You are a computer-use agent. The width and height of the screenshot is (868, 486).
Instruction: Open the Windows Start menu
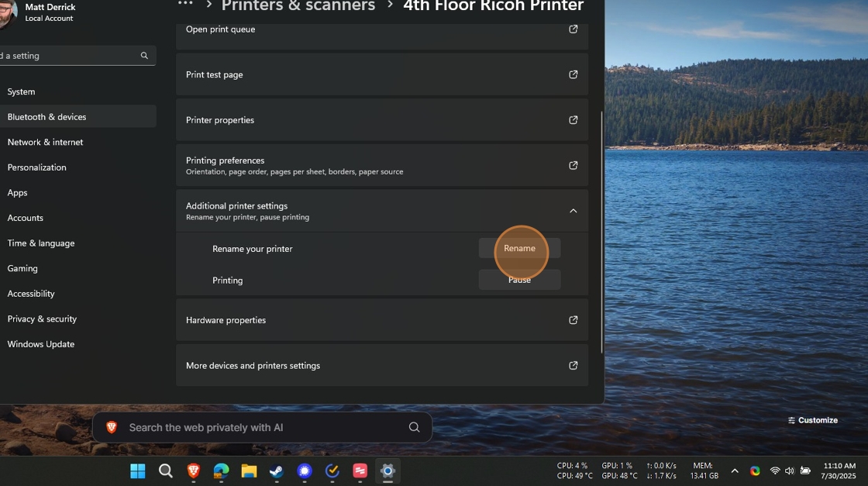click(137, 471)
